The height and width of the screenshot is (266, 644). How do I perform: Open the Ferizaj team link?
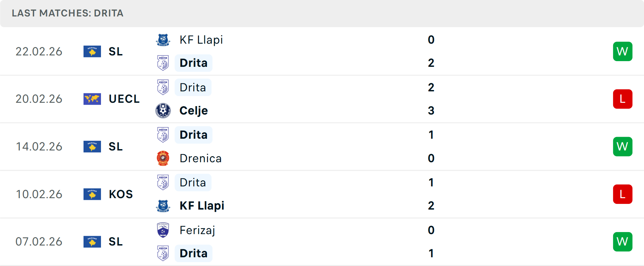pyautogui.click(x=197, y=230)
